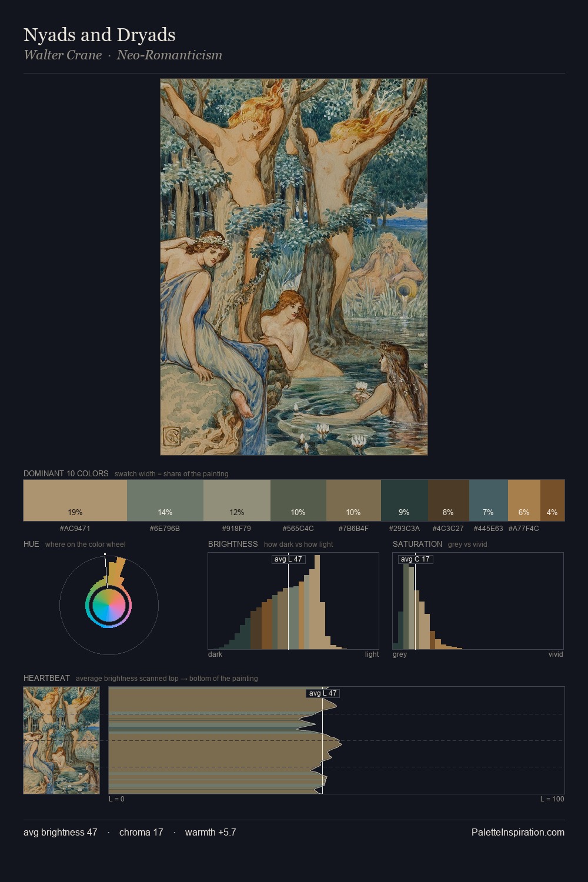The width and height of the screenshot is (588, 882).
Task: Click the hex code '#7B6B4F' text
Action: click(353, 529)
